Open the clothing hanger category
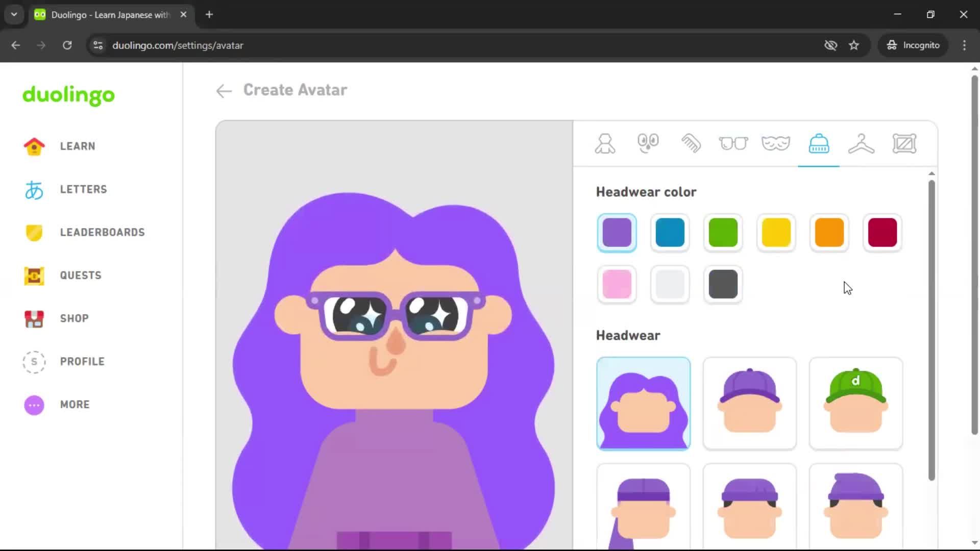 click(x=862, y=143)
